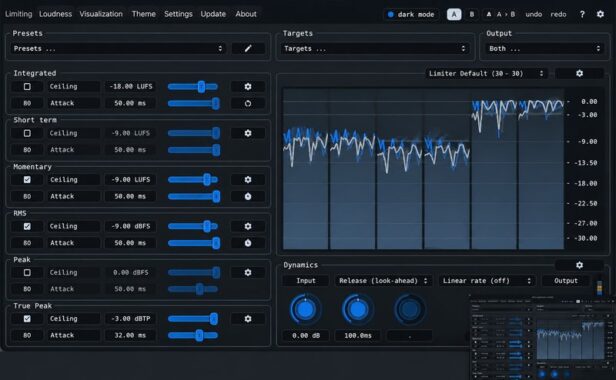Open global settings gear in top bar
The image size is (616, 380).
coord(600,14)
